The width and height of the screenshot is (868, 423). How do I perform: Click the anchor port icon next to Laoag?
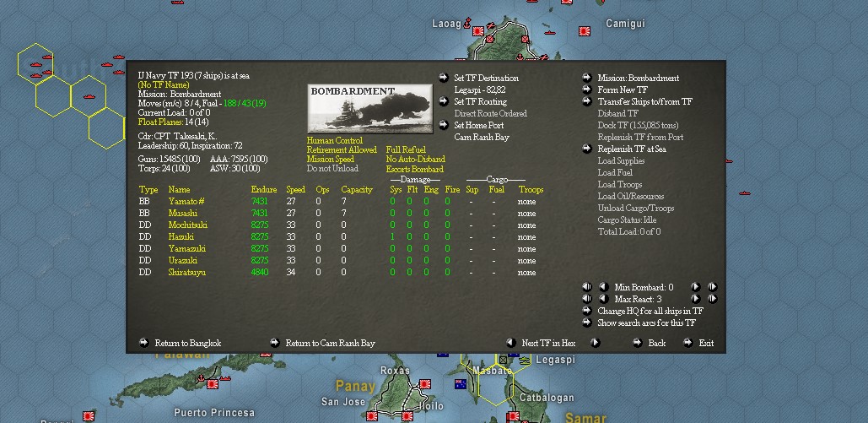click(466, 24)
